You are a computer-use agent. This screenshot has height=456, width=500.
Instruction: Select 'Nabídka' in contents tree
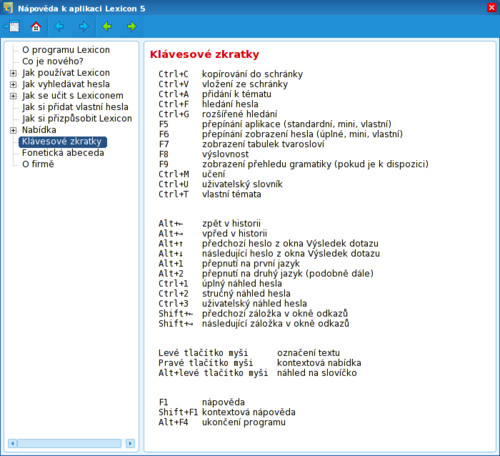39,130
